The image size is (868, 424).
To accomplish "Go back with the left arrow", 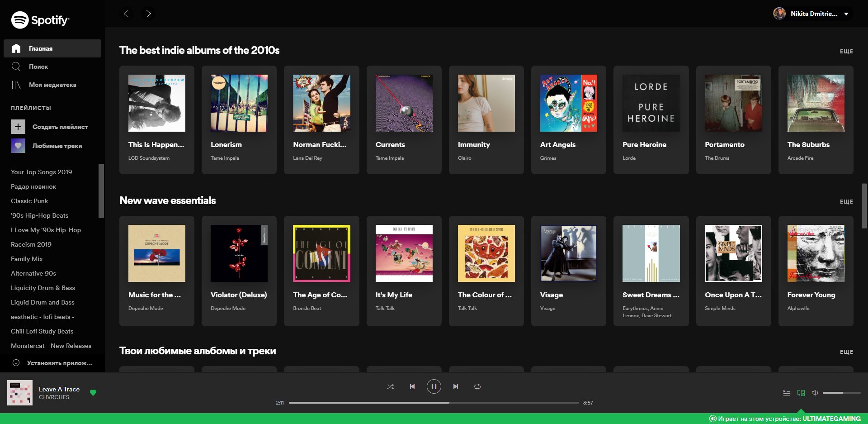I will click(x=127, y=14).
